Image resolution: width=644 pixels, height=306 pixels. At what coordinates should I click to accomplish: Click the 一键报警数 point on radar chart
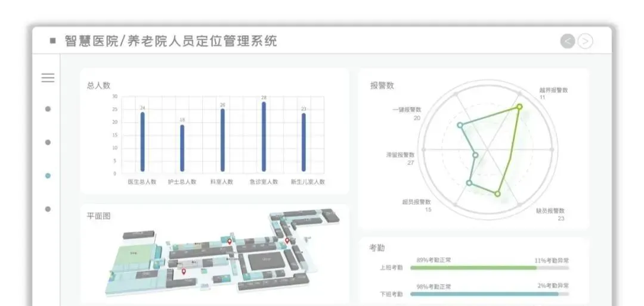pyautogui.click(x=460, y=125)
